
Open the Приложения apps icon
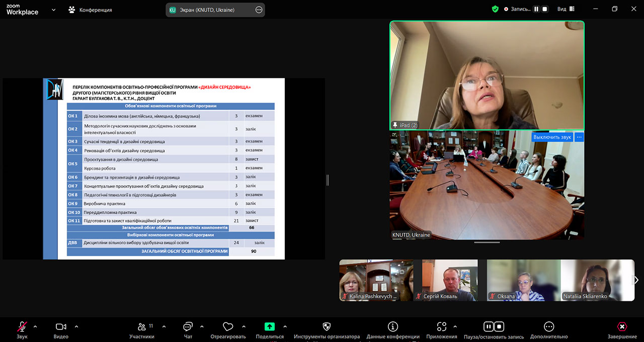point(442,327)
